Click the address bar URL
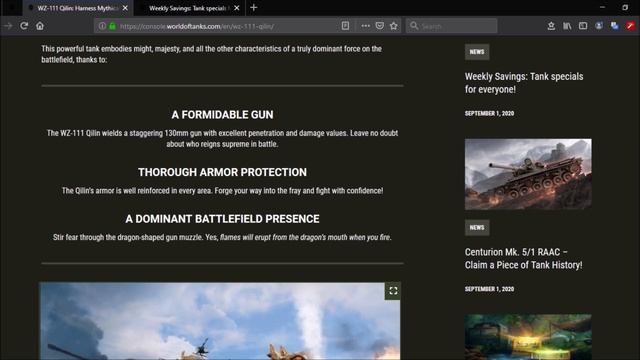Screen dimensions: 640x360 click(x=197, y=26)
